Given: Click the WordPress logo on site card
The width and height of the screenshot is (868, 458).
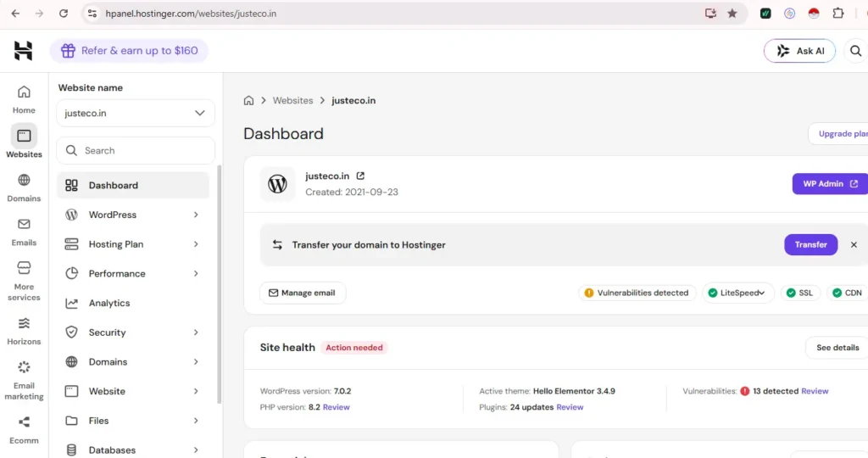Looking at the screenshot, I should click(x=277, y=184).
